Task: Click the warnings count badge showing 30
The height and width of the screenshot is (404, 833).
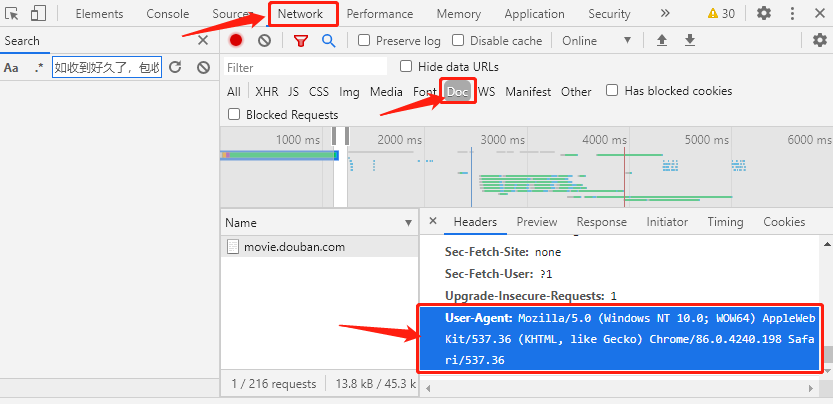Action: (x=721, y=14)
